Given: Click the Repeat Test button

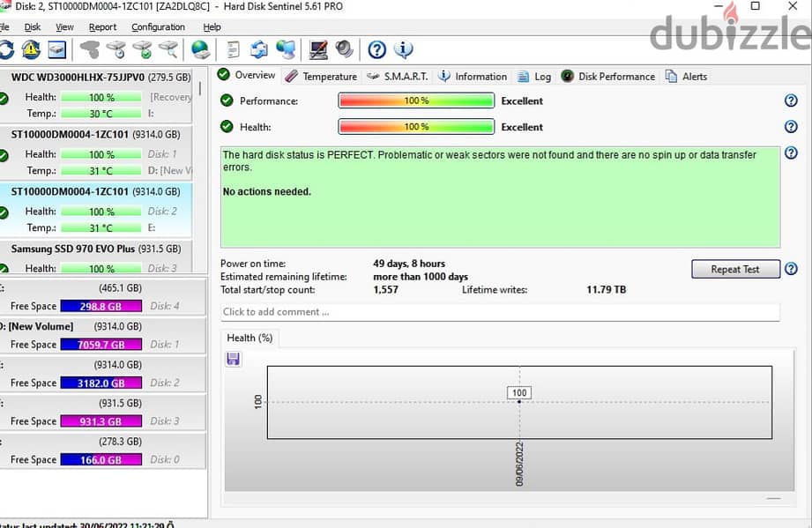Looking at the screenshot, I should pyautogui.click(x=735, y=269).
